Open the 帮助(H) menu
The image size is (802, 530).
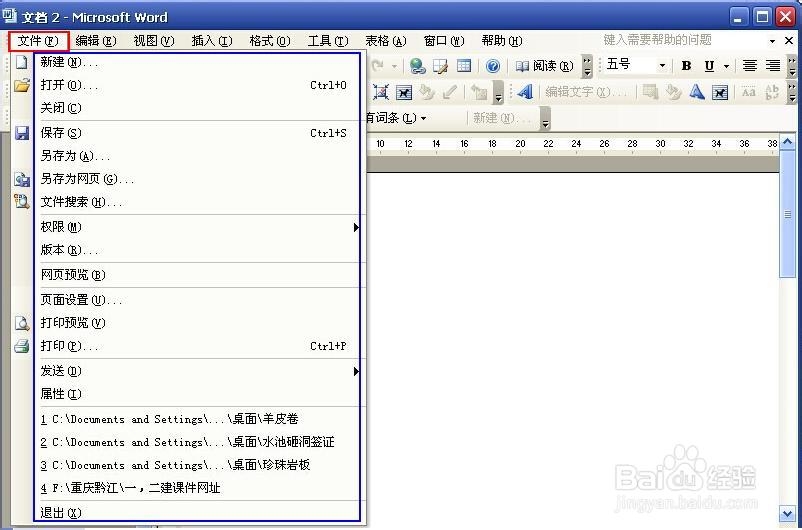pos(502,40)
